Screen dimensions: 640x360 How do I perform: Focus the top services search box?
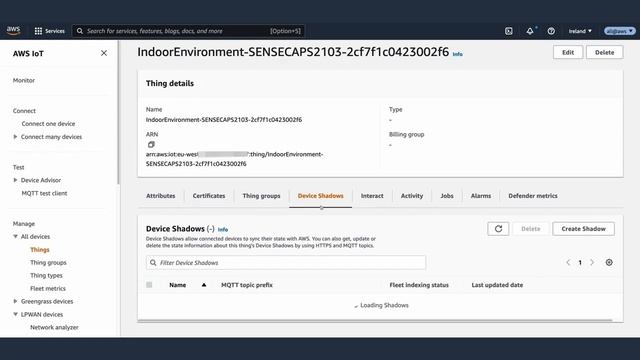(x=188, y=31)
